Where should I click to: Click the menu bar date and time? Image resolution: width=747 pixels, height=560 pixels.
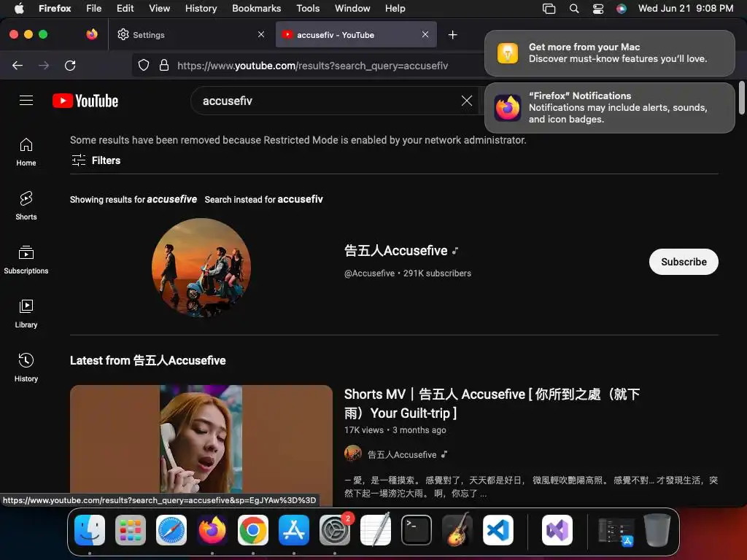coord(686,9)
